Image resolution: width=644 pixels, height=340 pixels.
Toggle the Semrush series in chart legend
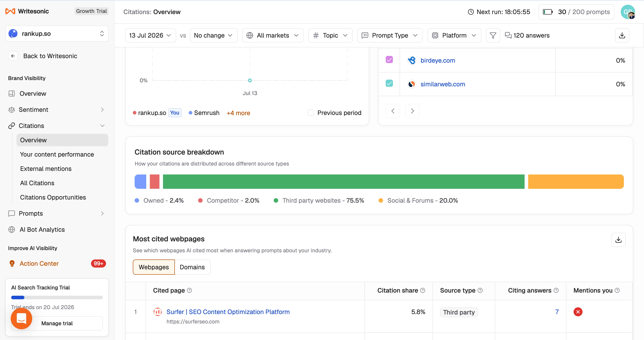pos(204,113)
